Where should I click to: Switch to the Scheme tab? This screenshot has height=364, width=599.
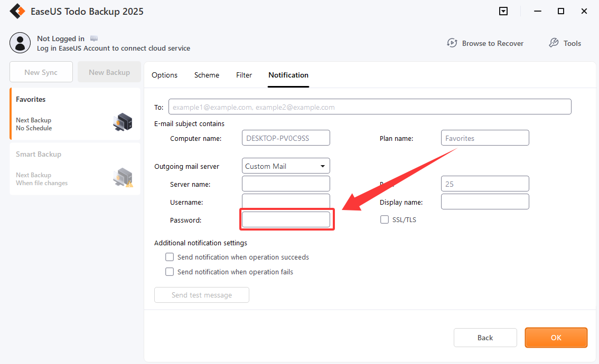207,75
